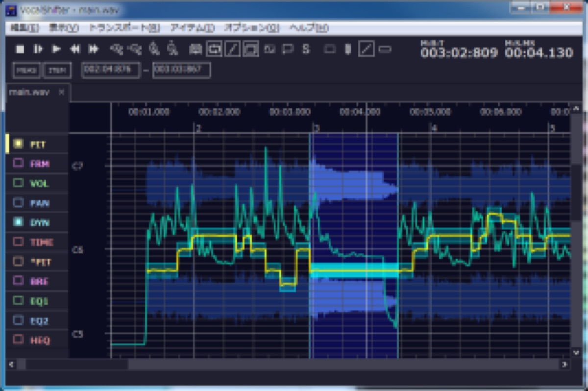
Task: Select the main.wav tab
Action: [38, 92]
